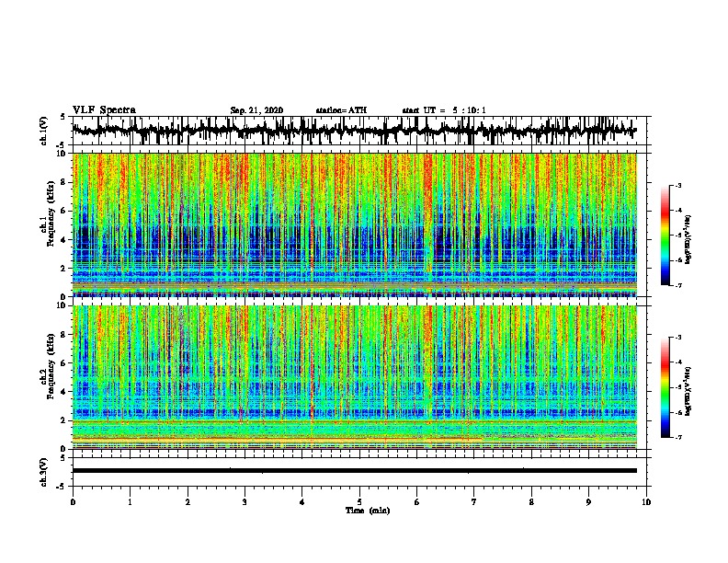Viewport: 728px width, 563px height.
Task: Click the ch.2 spectrogram color scale bar
Action: tap(665, 387)
